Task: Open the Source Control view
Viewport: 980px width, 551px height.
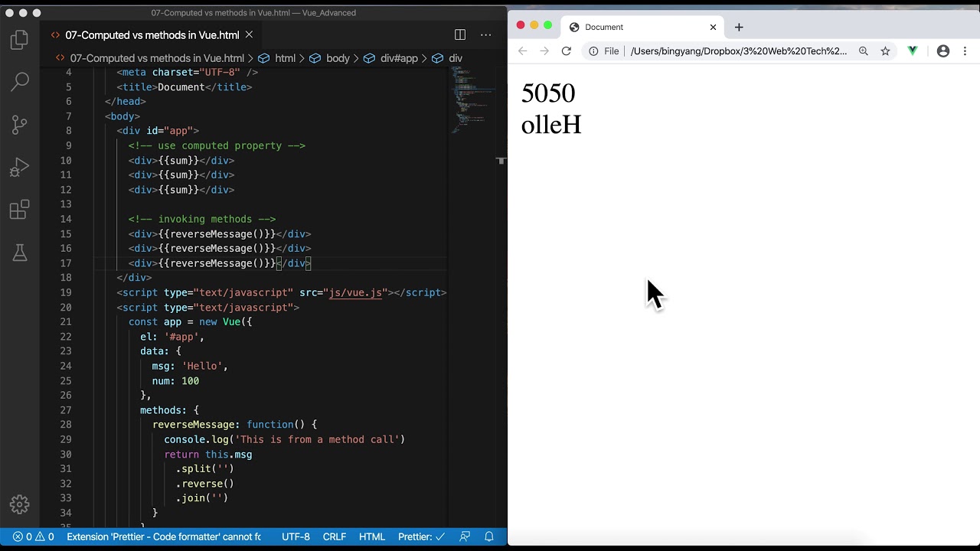Action: tap(20, 124)
